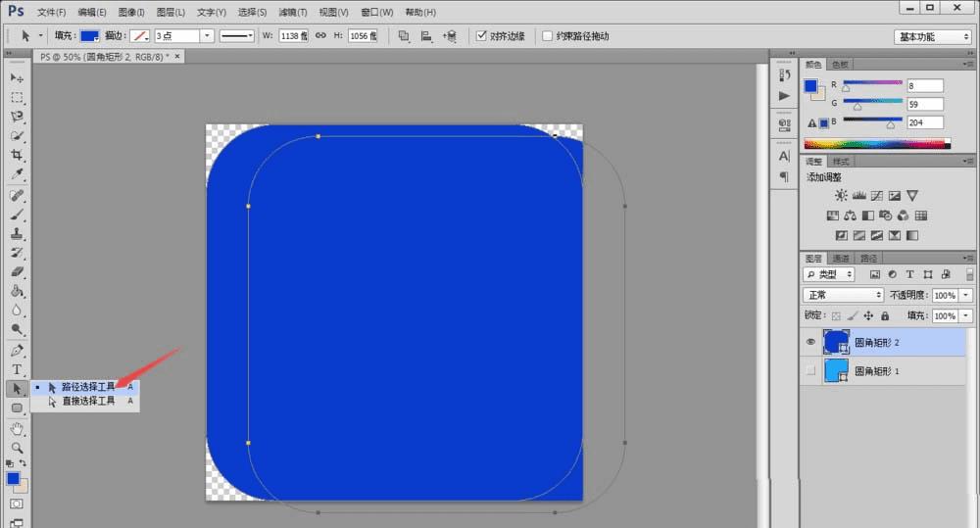Image resolution: width=980 pixels, height=528 pixels.
Task: Select the Rectangular Marquee tool
Action: point(17,98)
